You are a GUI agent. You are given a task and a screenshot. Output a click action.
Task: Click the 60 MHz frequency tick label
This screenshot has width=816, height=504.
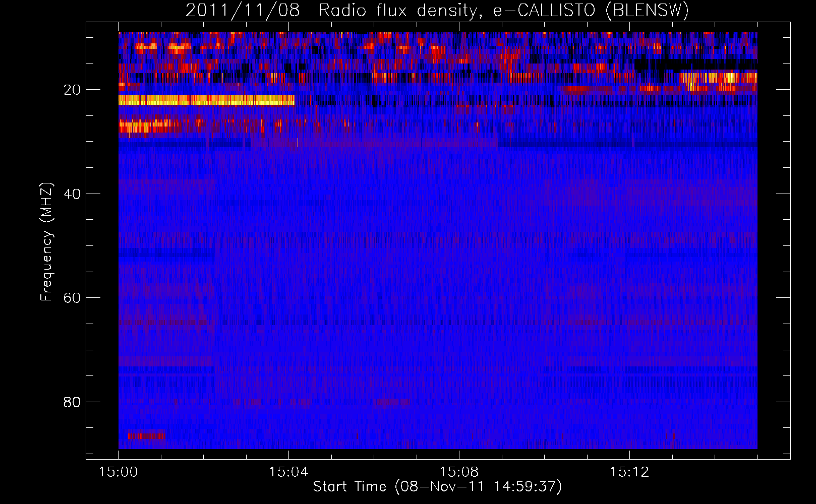coord(72,298)
